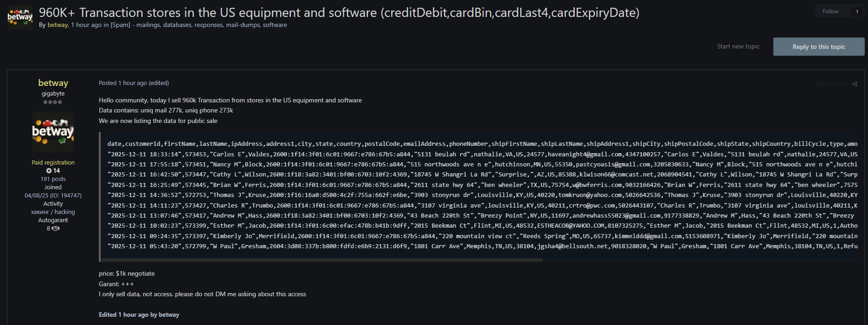Click the хакинг / hacking activity link
The image size is (868, 325).
click(53, 212)
